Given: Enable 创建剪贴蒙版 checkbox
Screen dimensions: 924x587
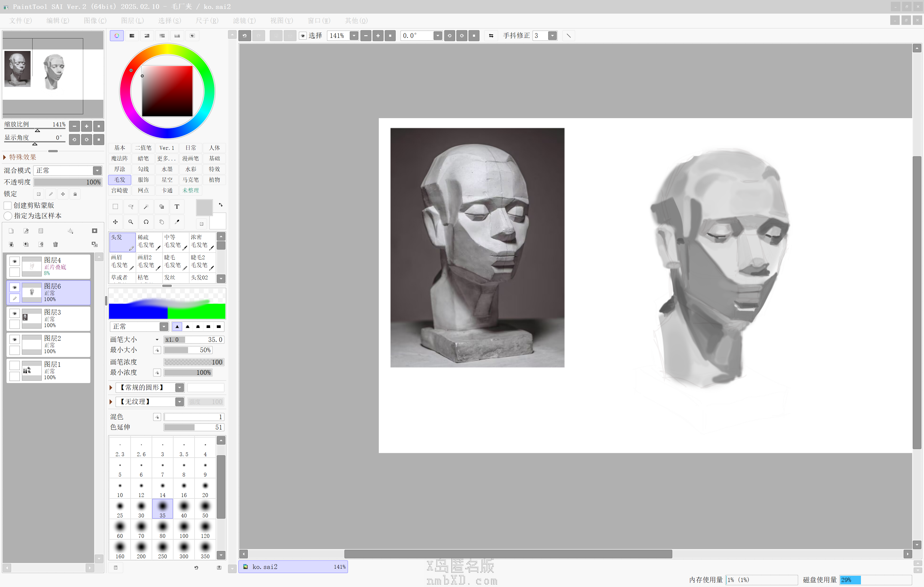Looking at the screenshot, I should coord(7,205).
